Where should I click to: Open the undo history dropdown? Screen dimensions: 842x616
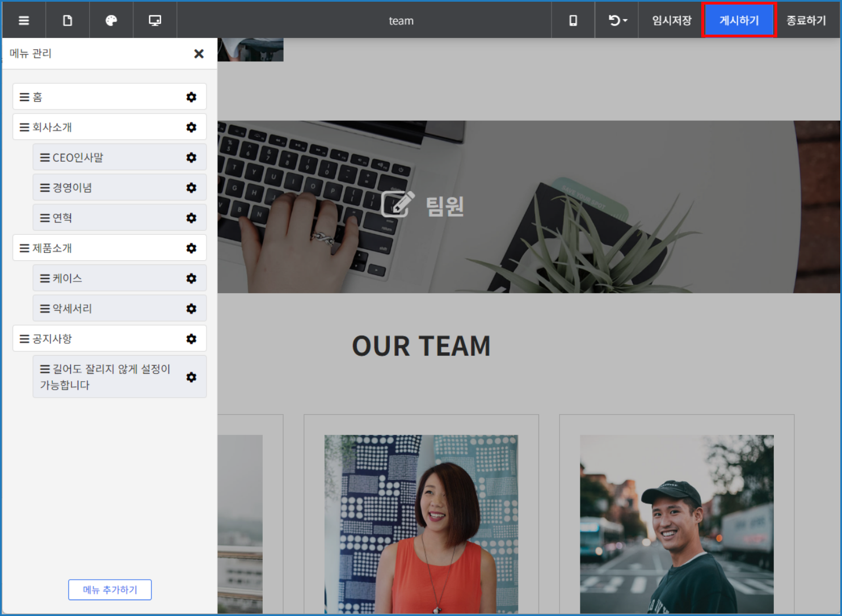(x=617, y=20)
